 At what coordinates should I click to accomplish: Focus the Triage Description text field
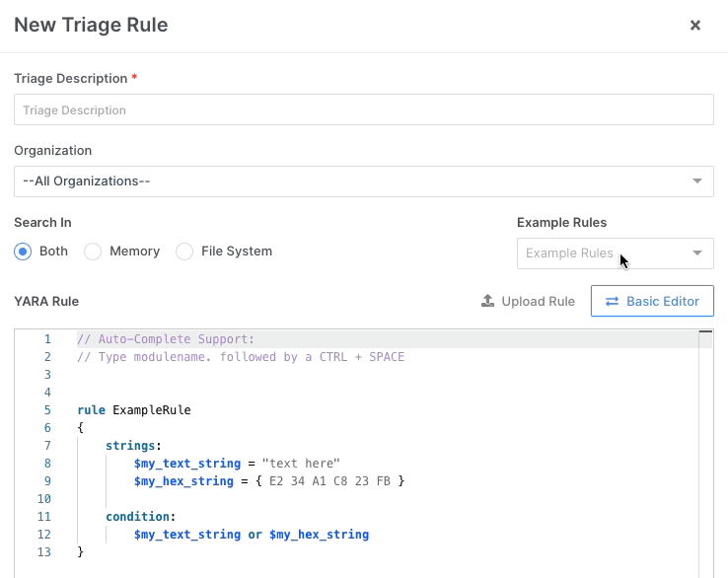point(363,109)
